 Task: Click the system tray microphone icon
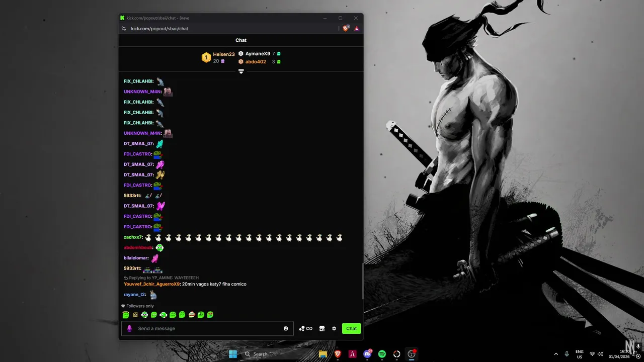click(x=567, y=354)
